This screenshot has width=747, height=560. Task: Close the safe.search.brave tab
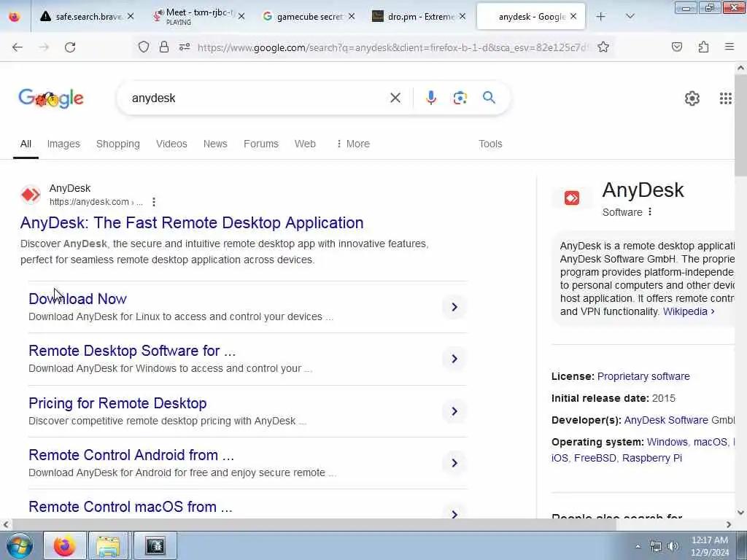pos(131,17)
